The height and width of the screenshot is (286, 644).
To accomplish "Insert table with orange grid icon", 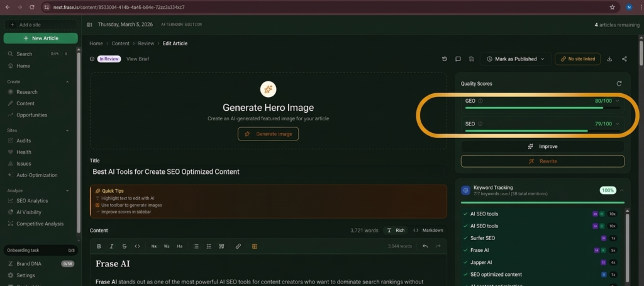I will point(255,246).
